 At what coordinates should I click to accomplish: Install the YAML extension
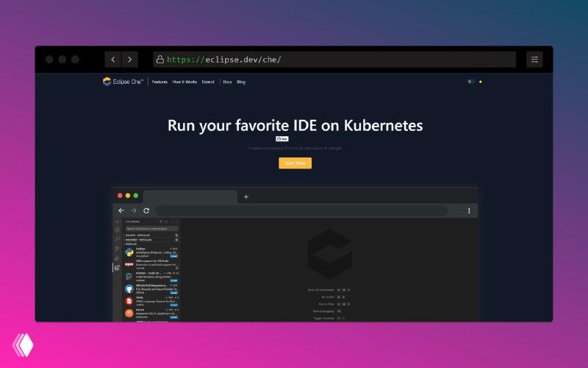[x=174, y=305]
